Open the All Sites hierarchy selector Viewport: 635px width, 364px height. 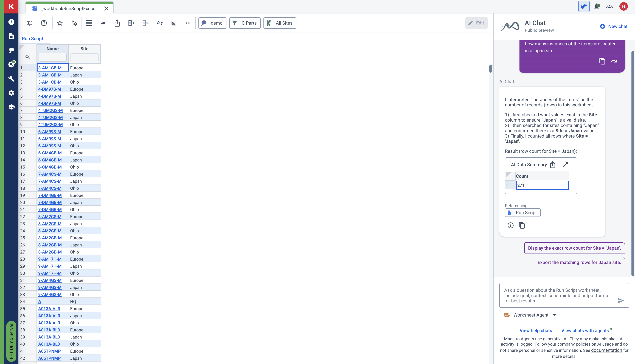(x=280, y=23)
